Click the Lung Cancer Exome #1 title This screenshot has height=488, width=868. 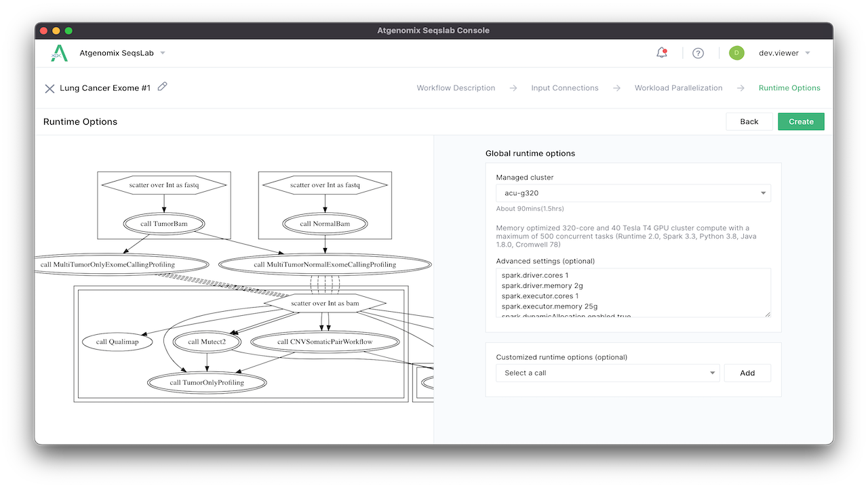(x=105, y=88)
